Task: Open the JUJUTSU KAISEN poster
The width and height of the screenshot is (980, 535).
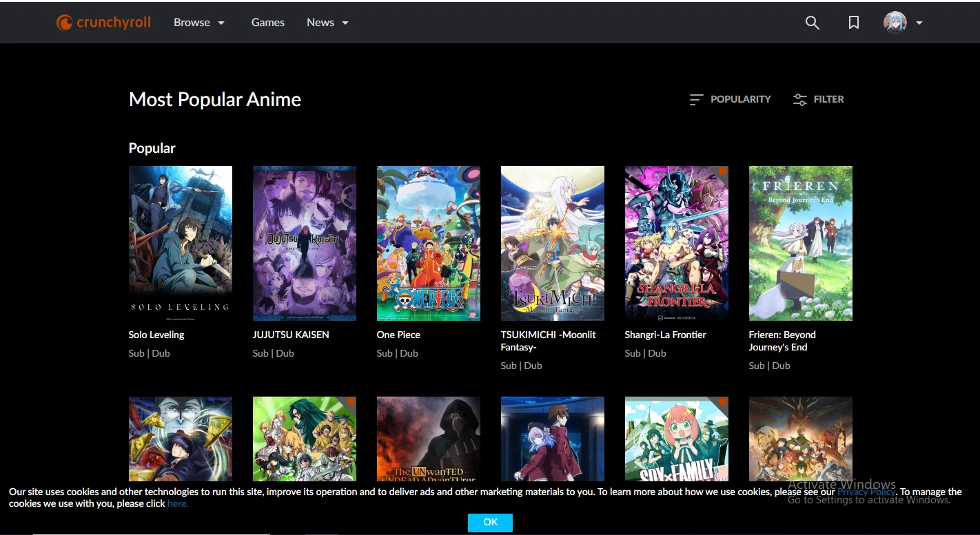Action: pyautogui.click(x=305, y=243)
